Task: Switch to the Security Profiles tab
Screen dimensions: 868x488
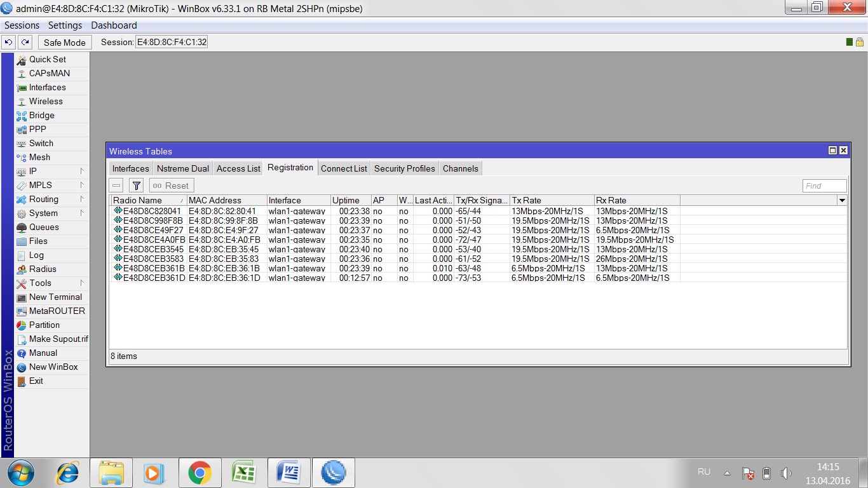Action: [x=405, y=168]
